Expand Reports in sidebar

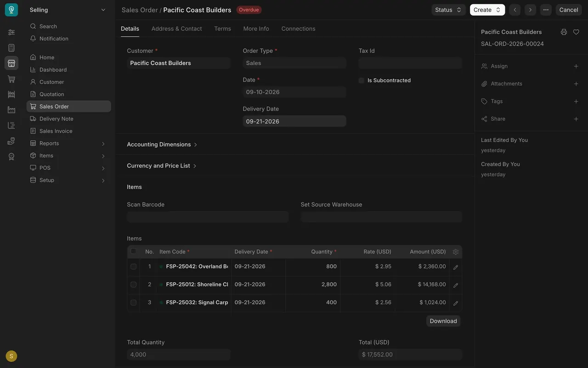tap(68, 144)
